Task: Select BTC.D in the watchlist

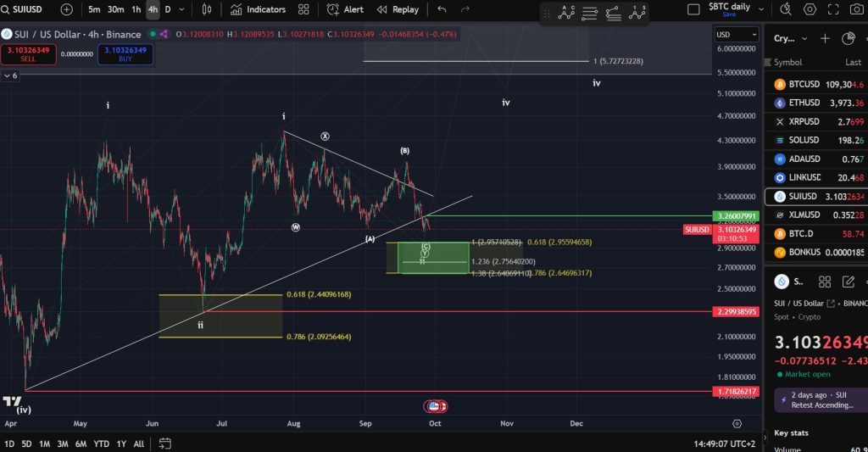Action: tap(816, 234)
